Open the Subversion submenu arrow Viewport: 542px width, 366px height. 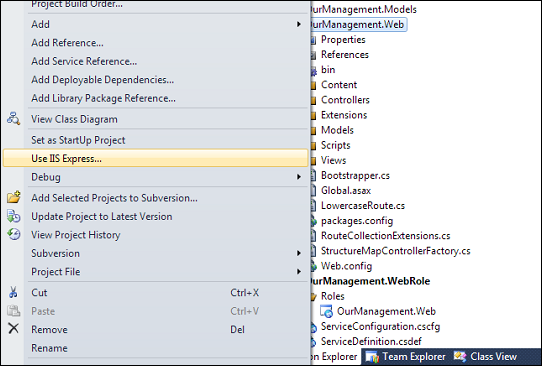pos(299,253)
